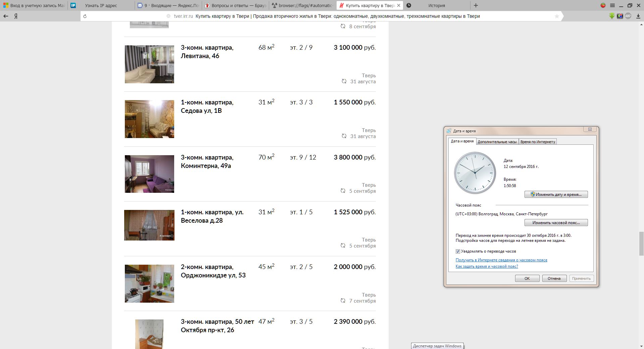Click 'Изменить дату и время...' button
Screen dimensions: 644x349
pyautogui.click(x=556, y=194)
